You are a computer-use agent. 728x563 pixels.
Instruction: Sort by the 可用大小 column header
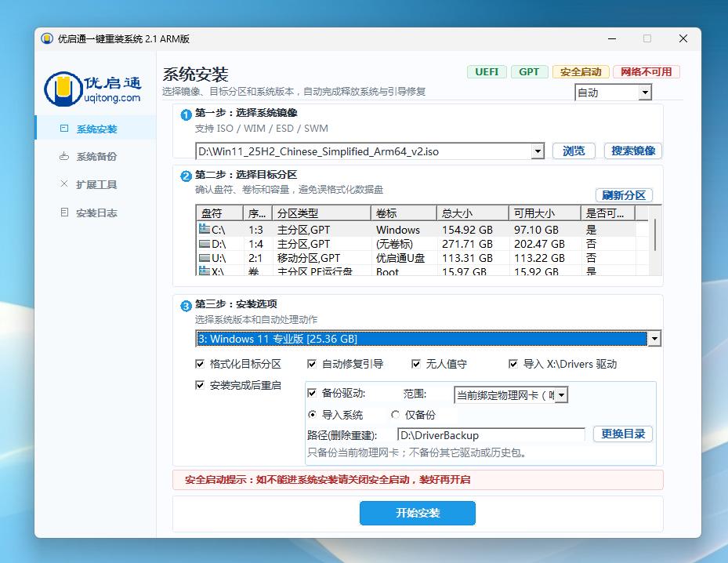click(x=545, y=213)
